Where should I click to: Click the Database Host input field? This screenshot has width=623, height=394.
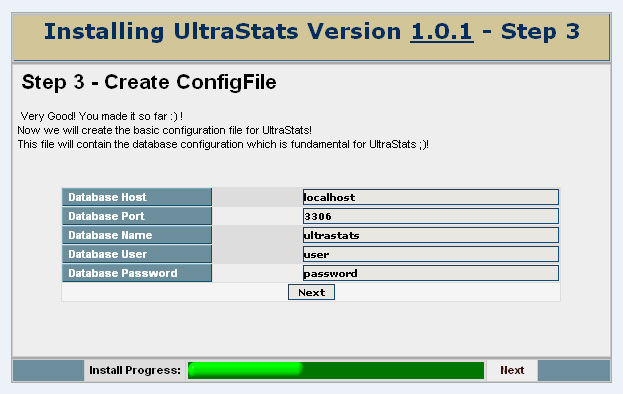point(431,197)
